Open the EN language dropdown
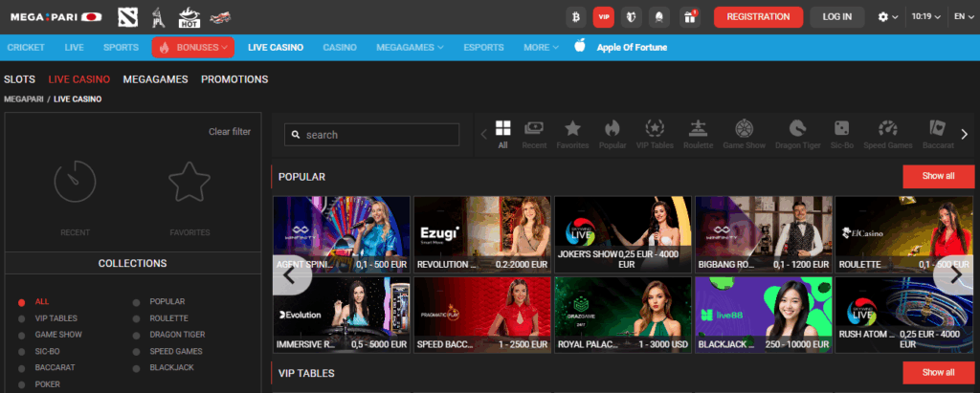 [x=963, y=17]
